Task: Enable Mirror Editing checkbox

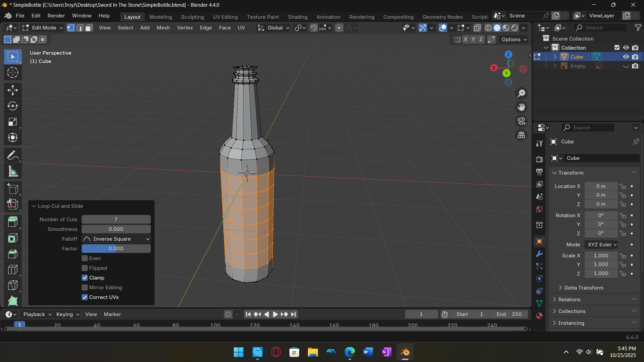Action: tap(85, 288)
